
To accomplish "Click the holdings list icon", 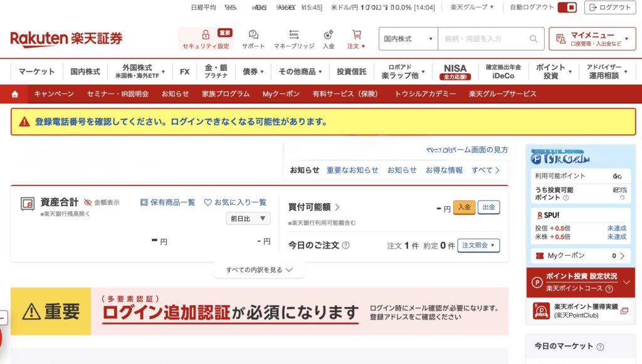I will pyautogui.click(x=144, y=202).
